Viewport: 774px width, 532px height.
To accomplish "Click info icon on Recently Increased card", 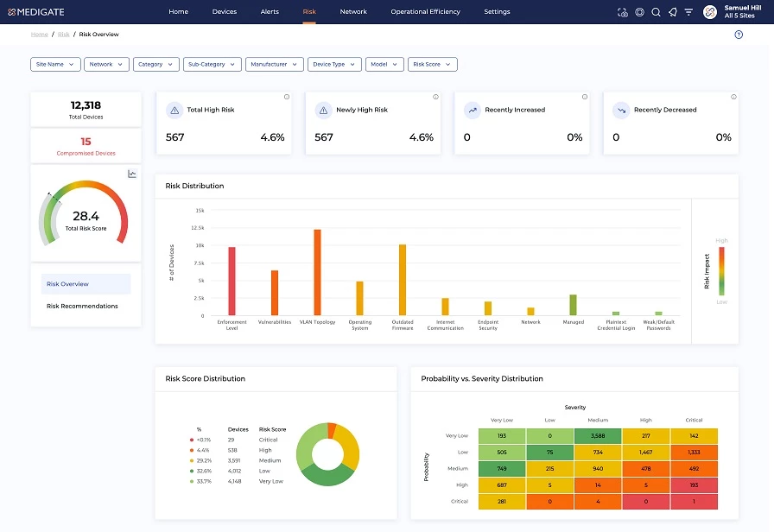I will coord(584,97).
